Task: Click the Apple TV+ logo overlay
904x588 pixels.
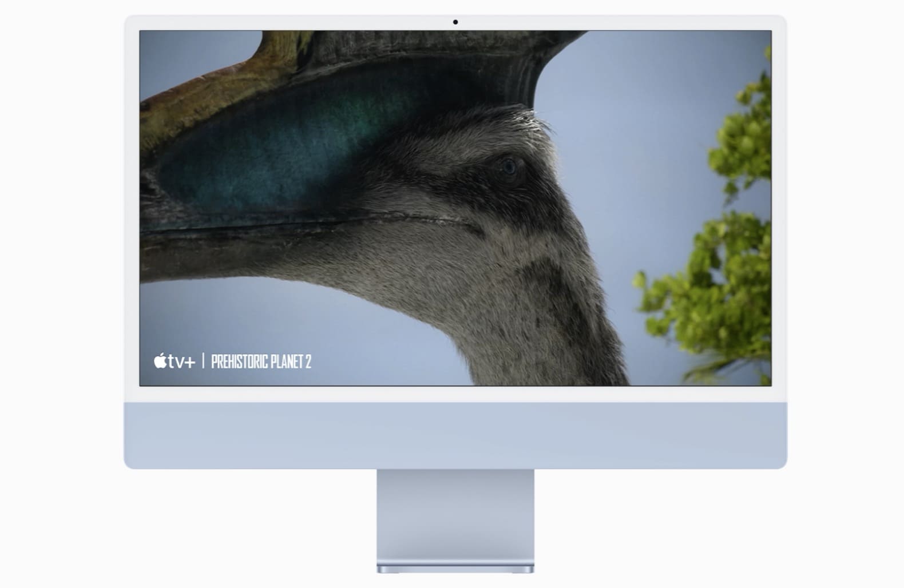Action: click(175, 361)
